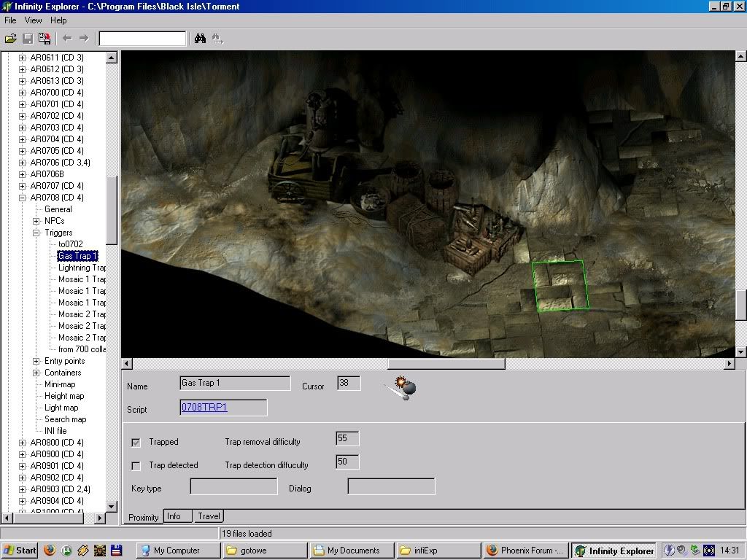
Task: Switch to My Computer taskbar window
Action: (x=179, y=551)
